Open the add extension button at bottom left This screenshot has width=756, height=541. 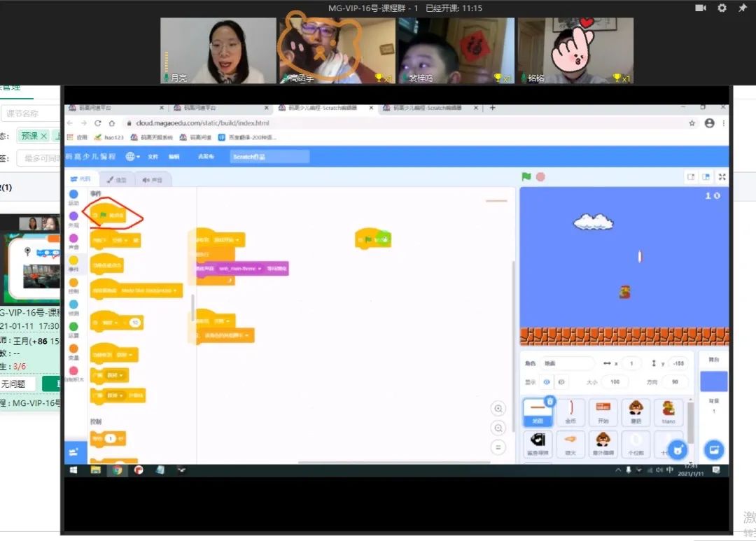coord(74,452)
